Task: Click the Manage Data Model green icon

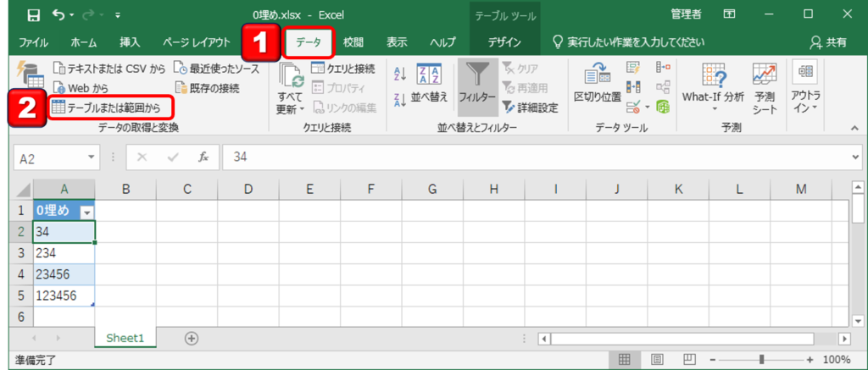Action: pos(663,106)
